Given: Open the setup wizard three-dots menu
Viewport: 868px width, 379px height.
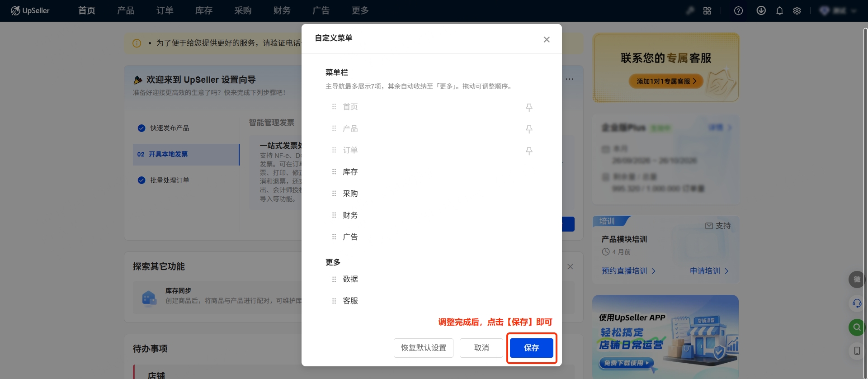Looking at the screenshot, I should click(x=570, y=79).
